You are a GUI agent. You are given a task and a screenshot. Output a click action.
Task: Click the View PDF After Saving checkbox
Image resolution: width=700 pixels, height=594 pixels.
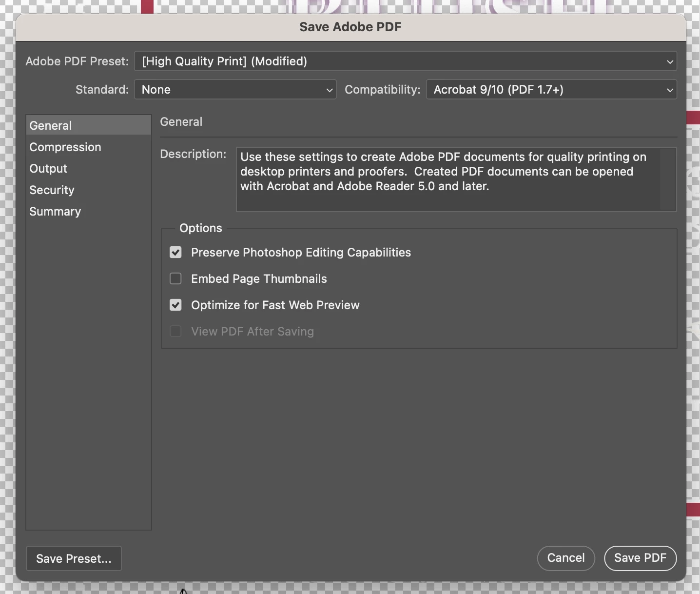pyautogui.click(x=175, y=331)
